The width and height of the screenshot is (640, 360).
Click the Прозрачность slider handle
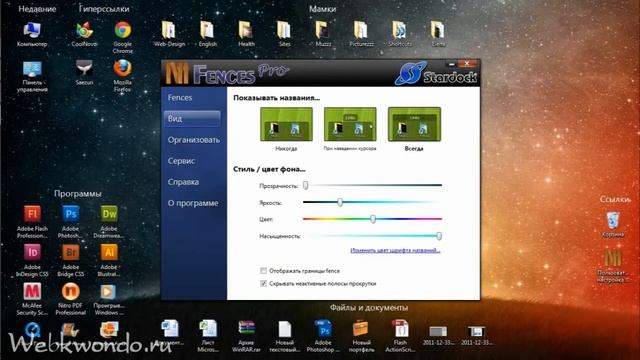[305, 185]
